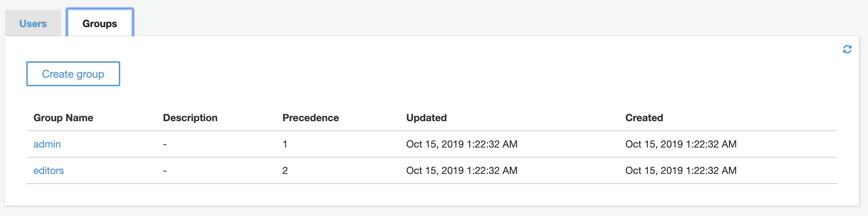
Task: Click the Group Name column header
Action: pos(63,118)
